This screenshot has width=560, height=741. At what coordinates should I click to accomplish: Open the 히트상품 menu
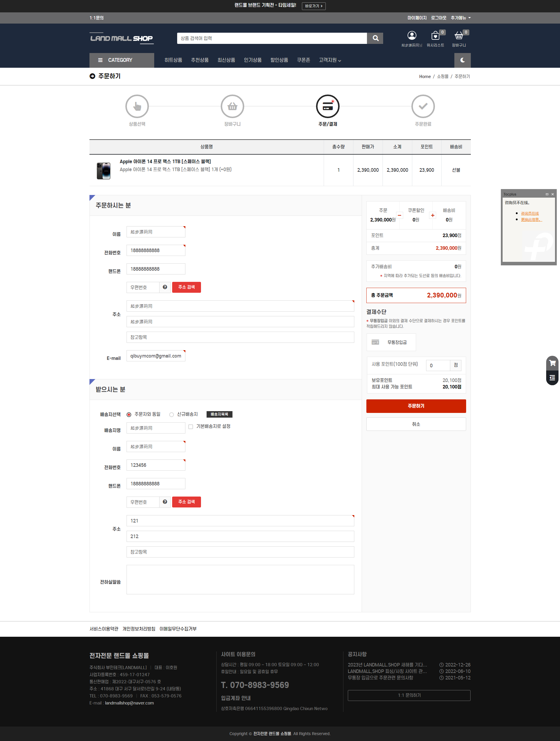pos(173,60)
